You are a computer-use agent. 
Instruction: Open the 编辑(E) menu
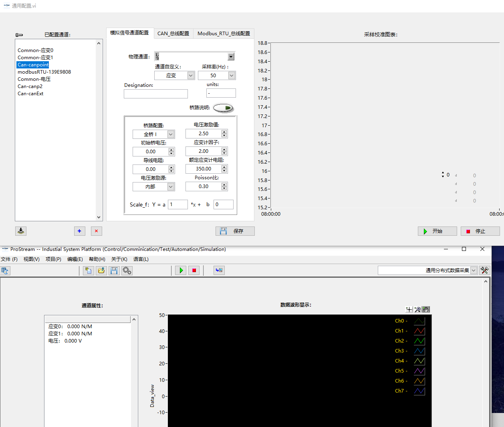click(75, 259)
